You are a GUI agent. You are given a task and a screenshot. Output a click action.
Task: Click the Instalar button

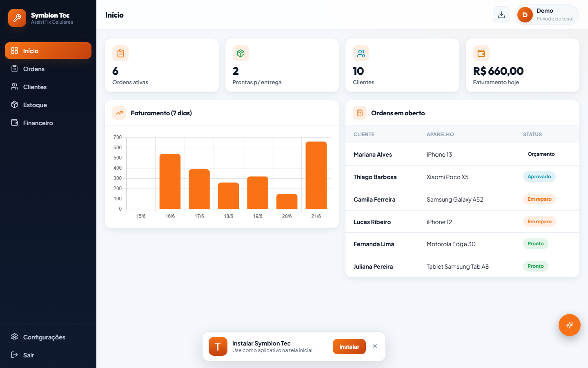(x=349, y=347)
